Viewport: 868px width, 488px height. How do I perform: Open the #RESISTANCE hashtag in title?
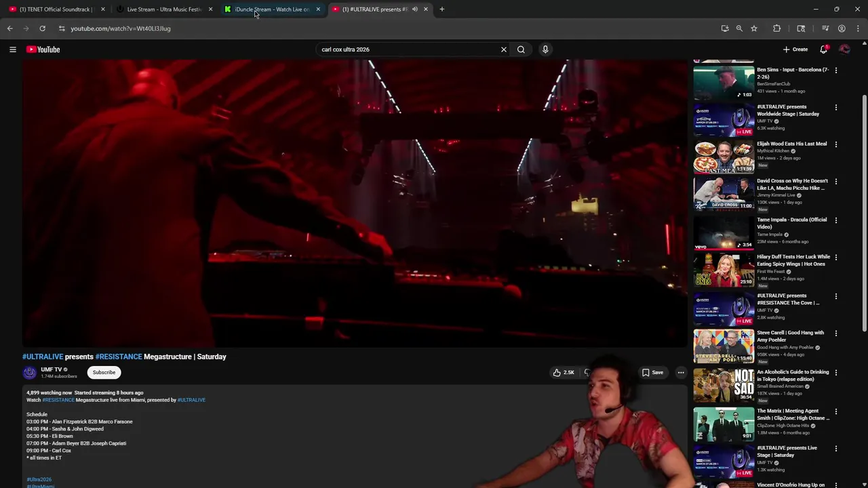(119, 357)
